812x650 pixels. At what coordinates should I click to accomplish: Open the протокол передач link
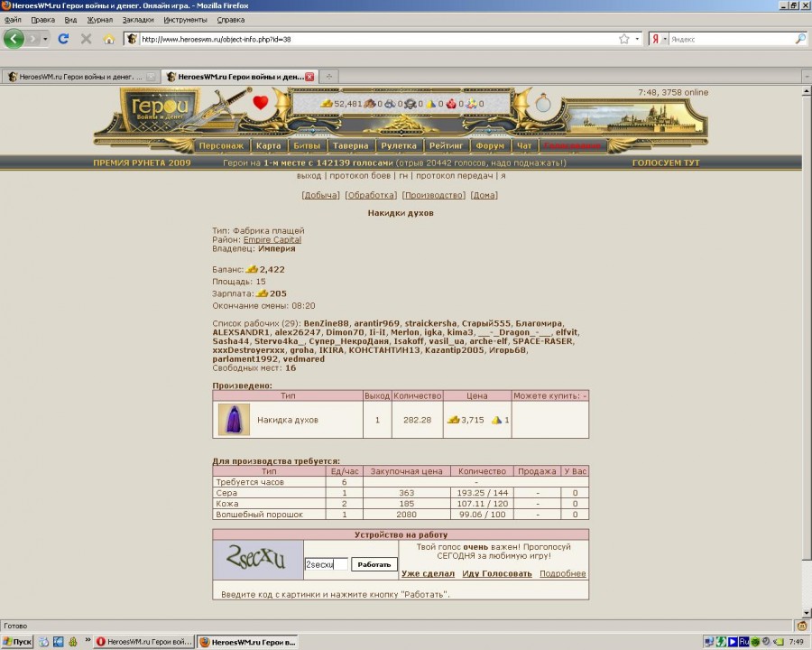[454, 176]
